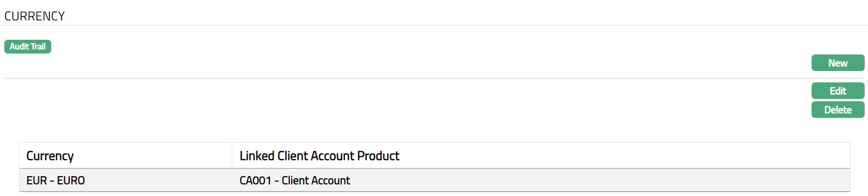Viewport: 868px width, 196px height.
Task: Click the green Audit Trail badge
Action: (27, 46)
